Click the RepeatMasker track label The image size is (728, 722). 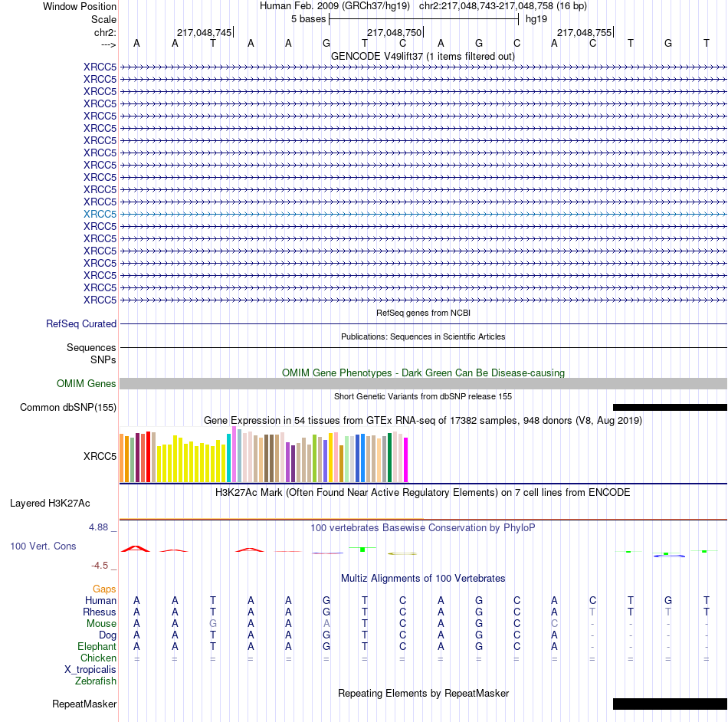84,704
